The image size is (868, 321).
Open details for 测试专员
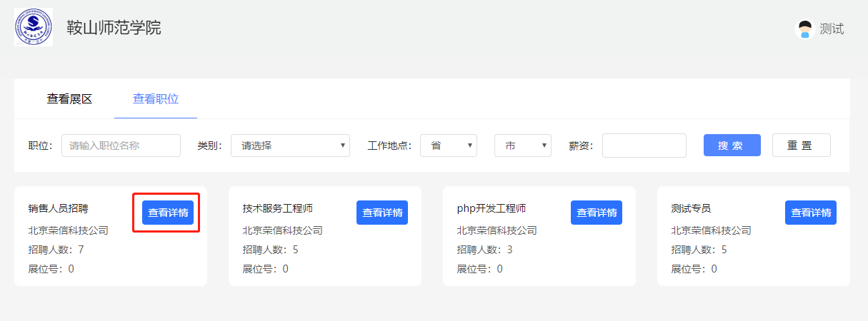point(811,213)
